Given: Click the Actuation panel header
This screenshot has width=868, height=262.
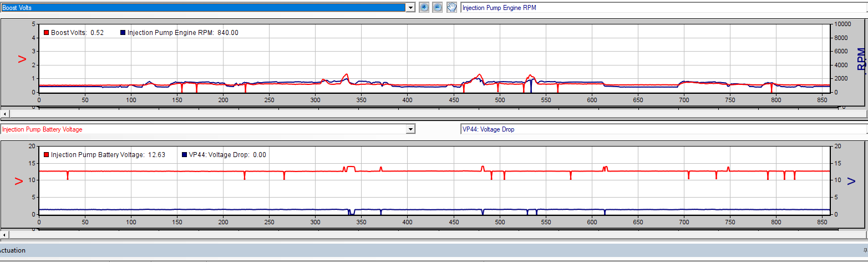Looking at the screenshot, I should 434,250.
